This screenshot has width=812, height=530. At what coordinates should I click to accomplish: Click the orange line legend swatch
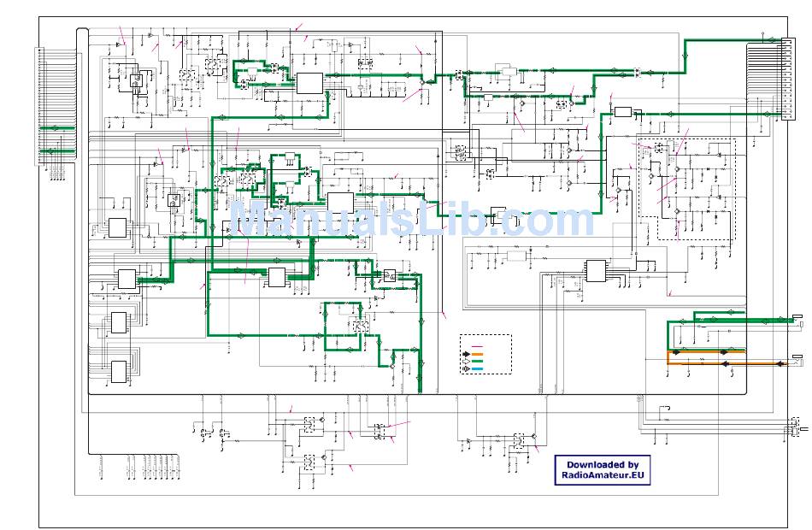(x=477, y=353)
